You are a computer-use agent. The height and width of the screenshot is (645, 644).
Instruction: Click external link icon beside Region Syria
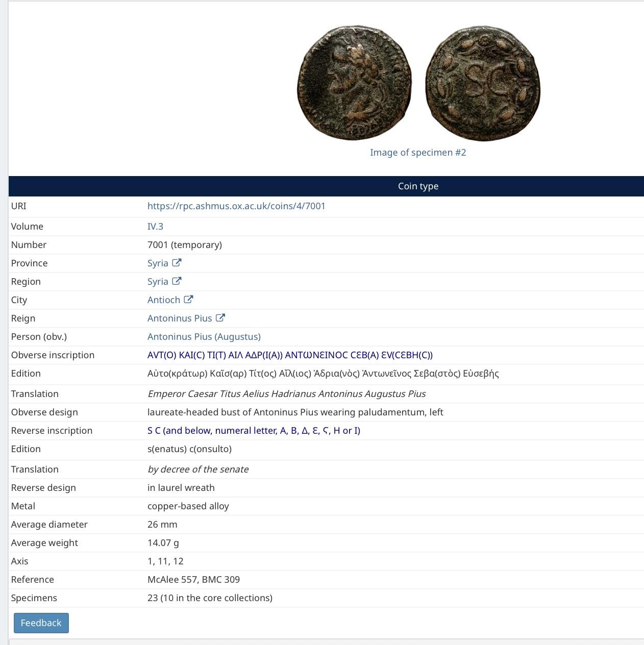[x=177, y=281]
